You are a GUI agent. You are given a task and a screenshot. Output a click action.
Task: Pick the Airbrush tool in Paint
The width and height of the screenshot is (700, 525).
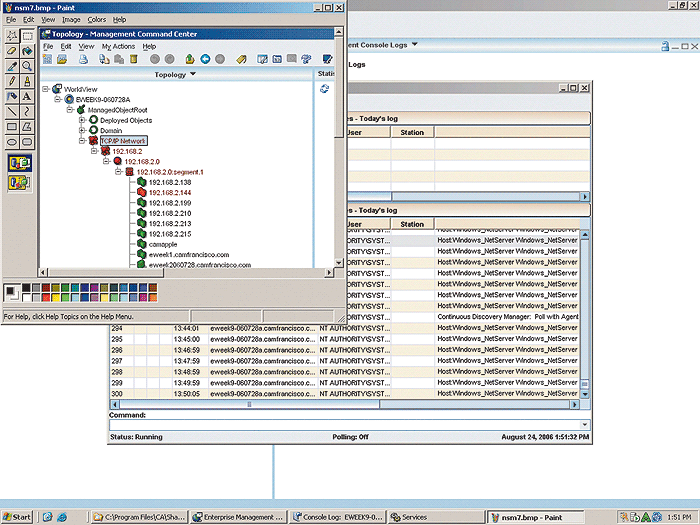[12, 96]
